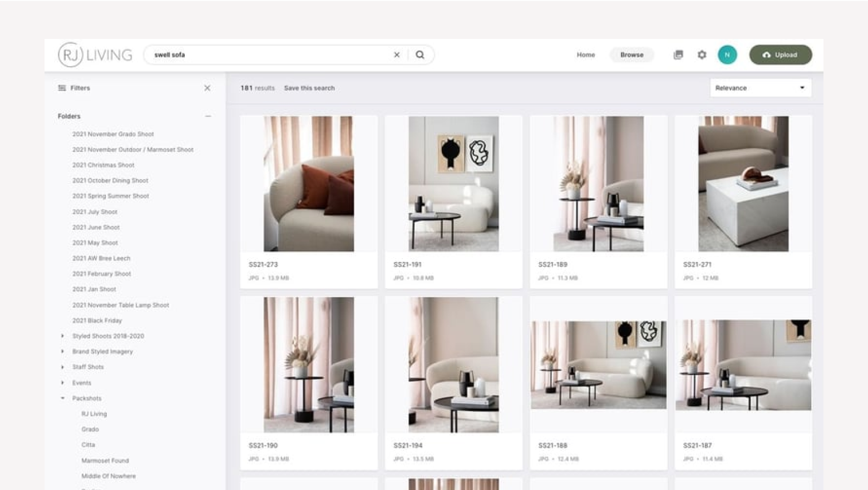This screenshot has height=490, width=868.
Task: Click the RJ Living logo
Action: coord(95,55)
